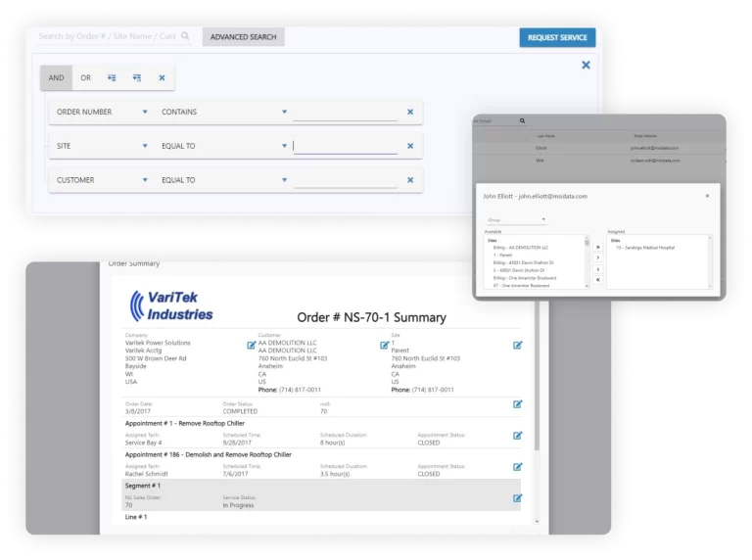
Task: Click the order summary vertical scrollbar
Action: 538,376
